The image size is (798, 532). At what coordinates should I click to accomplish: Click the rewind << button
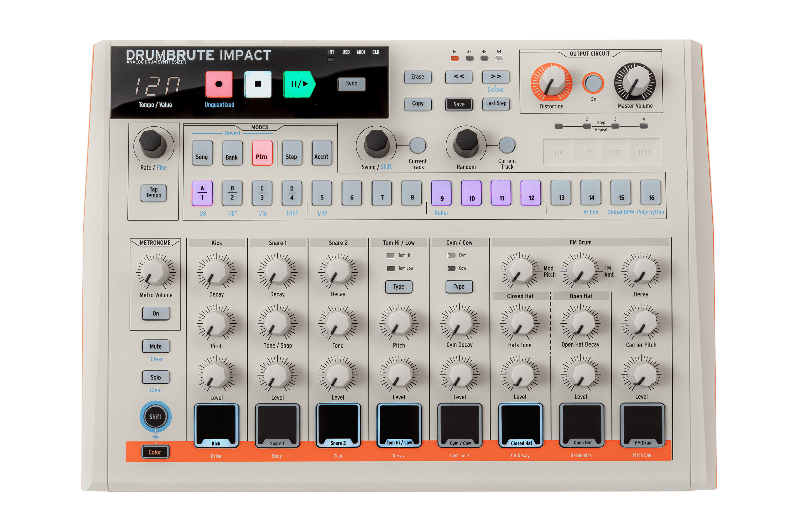459,77
